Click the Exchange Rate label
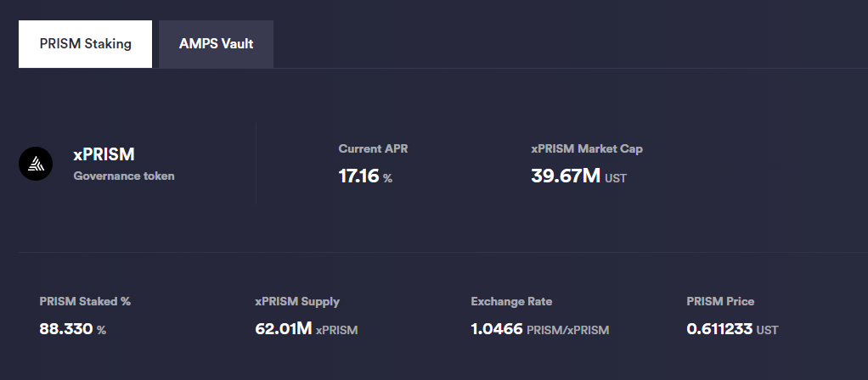 [x=511, y=301]
